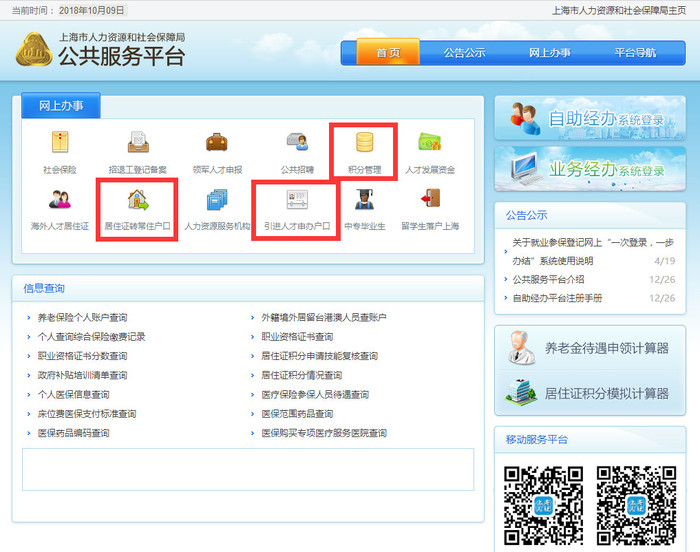Click the left mobile platform QR code
This screenshot has width=700, height=552.
click(x=543, y=504)
